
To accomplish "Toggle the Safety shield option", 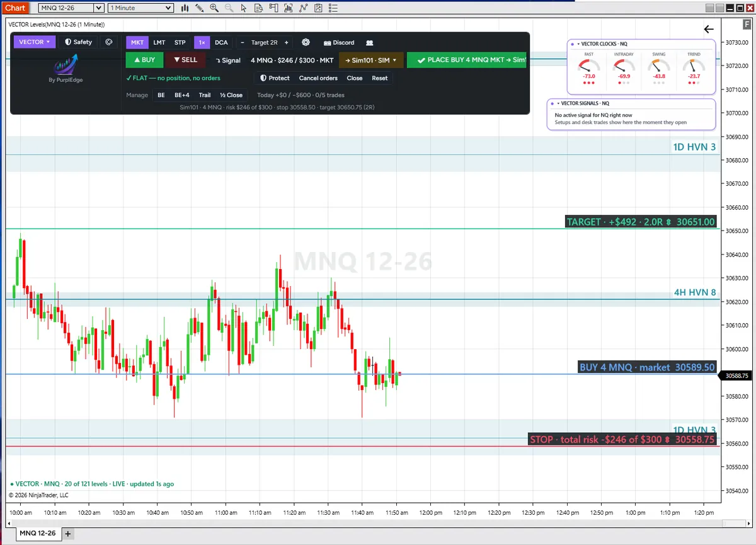I will [79, 42].
